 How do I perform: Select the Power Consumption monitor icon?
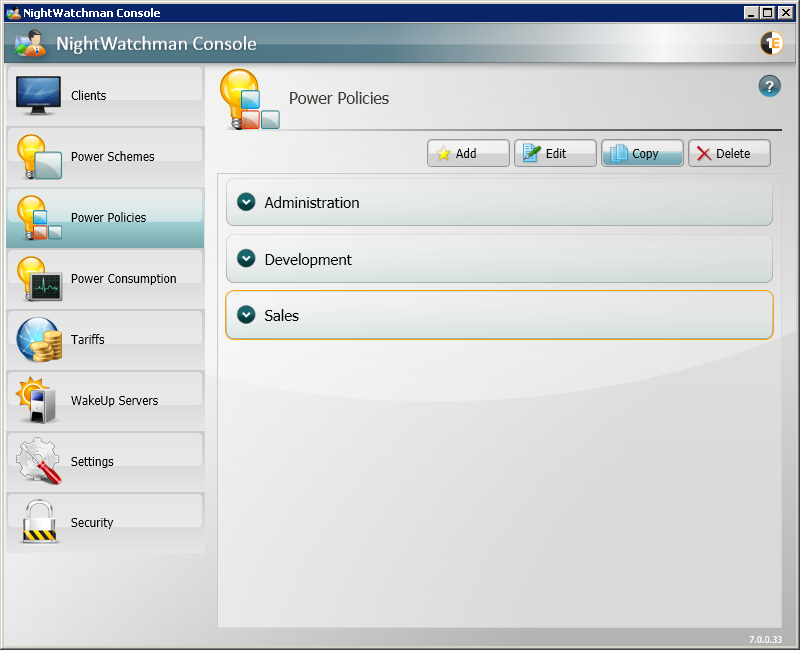click(39, 279)
